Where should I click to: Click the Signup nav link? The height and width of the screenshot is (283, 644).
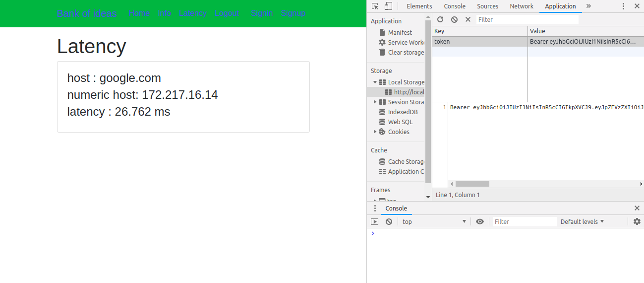pos(293,13)
